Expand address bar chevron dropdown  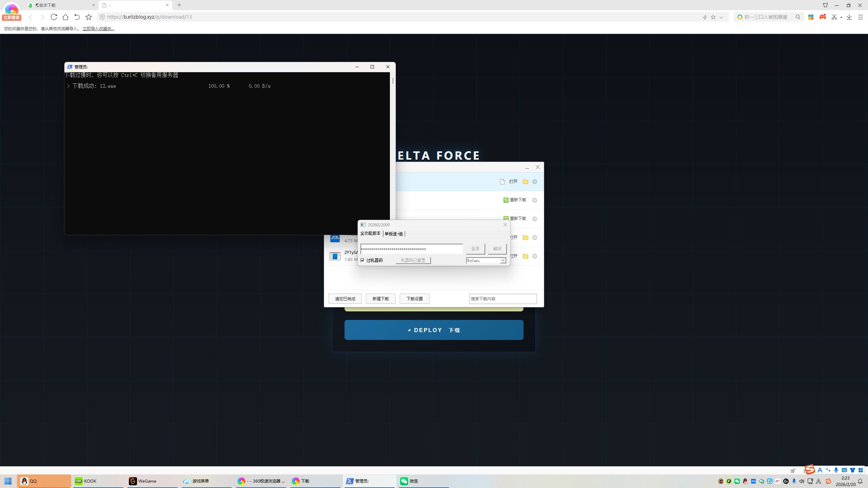[x=721, y=17]
